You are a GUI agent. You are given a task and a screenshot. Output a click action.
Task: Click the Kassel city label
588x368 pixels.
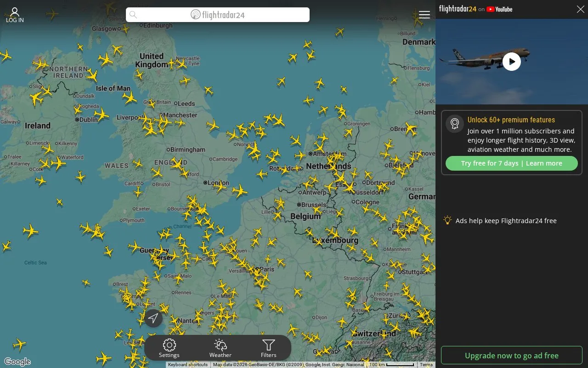click(x=416, y=189)
